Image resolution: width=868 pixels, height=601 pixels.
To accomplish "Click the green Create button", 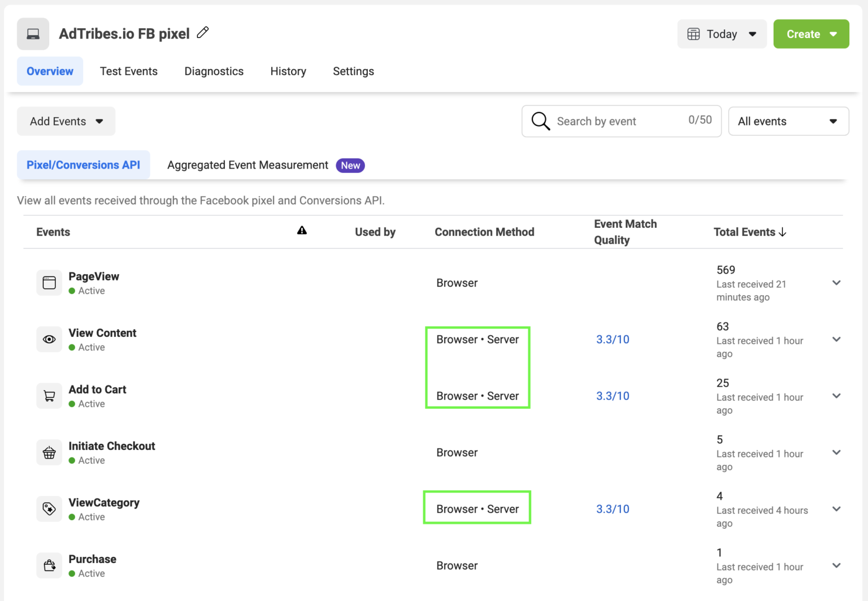I will pyautogui.click(x=811, y=34).
